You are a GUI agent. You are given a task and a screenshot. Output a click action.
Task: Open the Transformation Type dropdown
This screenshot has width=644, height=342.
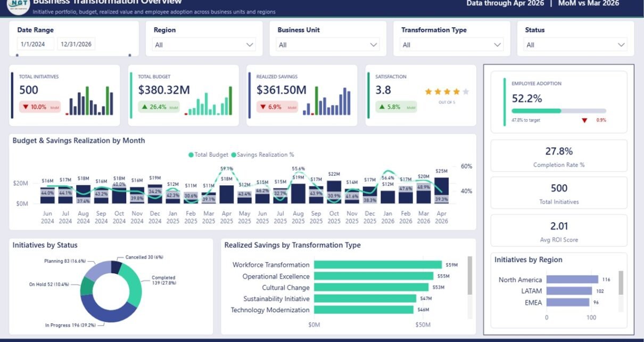(x=452, y=45)
